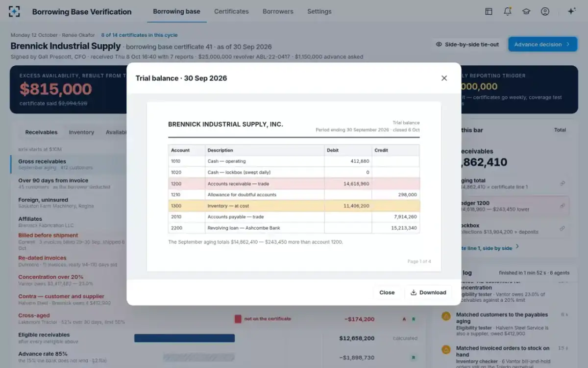The image size is (588, 368).
Task: Open the layout panel icon in the header
Action: point(489,11)
